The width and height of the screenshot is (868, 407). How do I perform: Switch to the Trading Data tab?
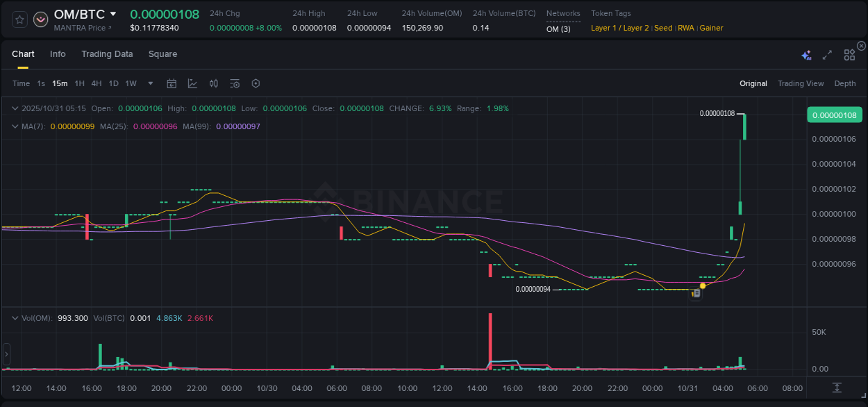pos(107,53)
